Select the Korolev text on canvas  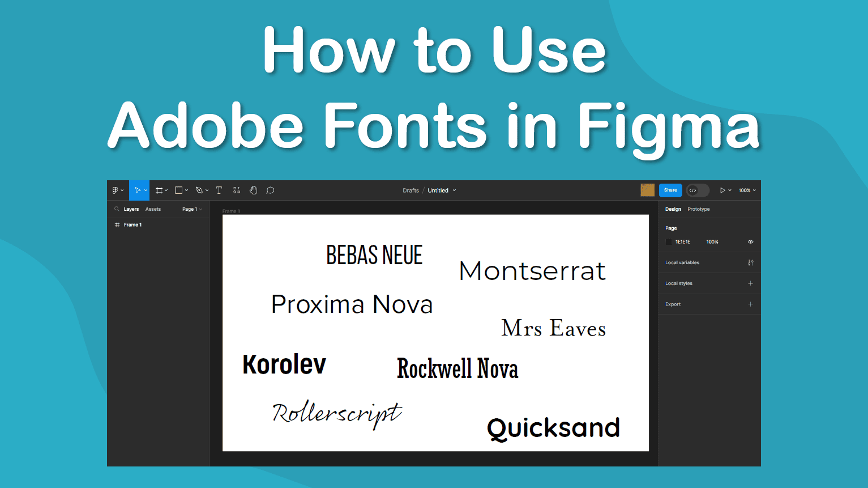tap(284, 364)
